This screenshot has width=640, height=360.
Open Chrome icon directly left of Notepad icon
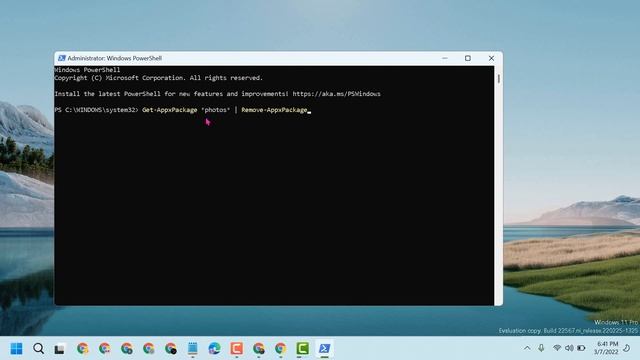[x=171, y=349]
